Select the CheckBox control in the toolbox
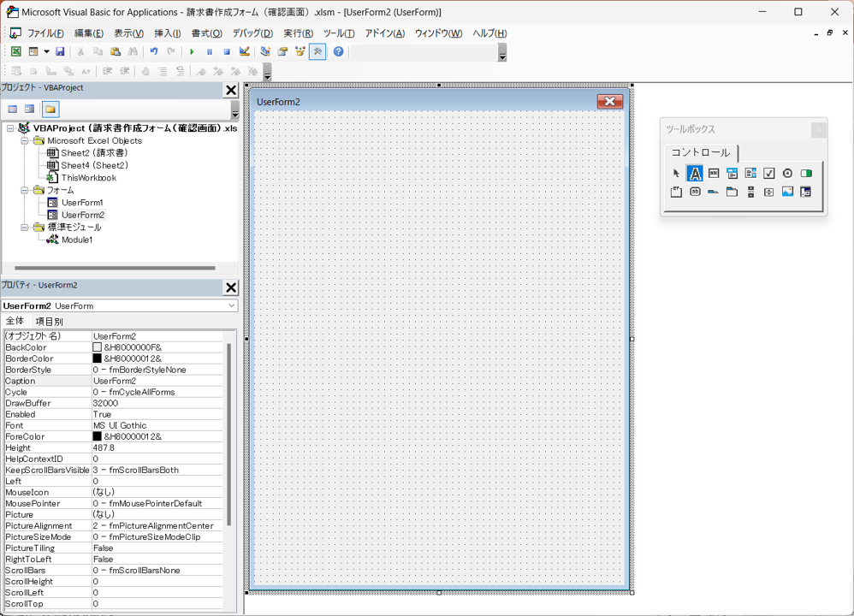Viewport: 854px width, 616px height. 769,174
